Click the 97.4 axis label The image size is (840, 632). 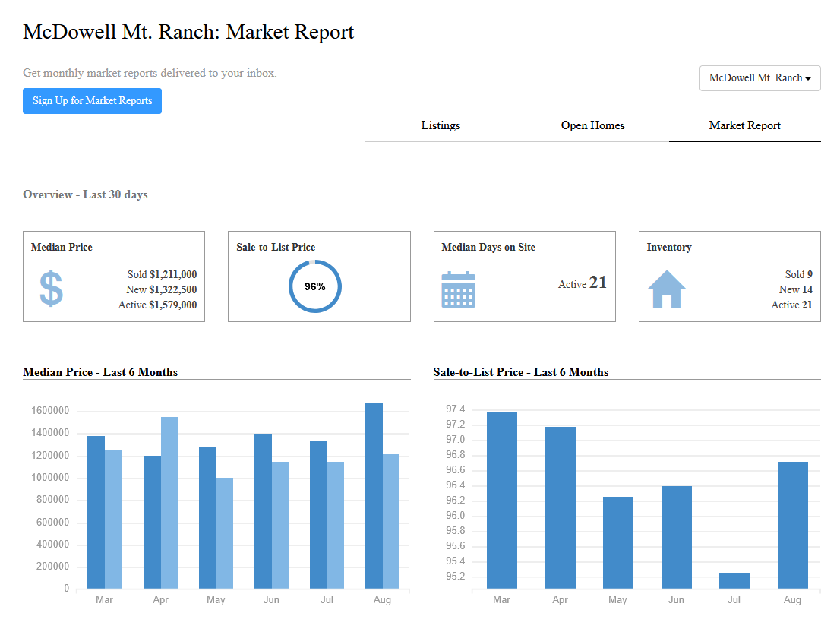coord(456,409)
